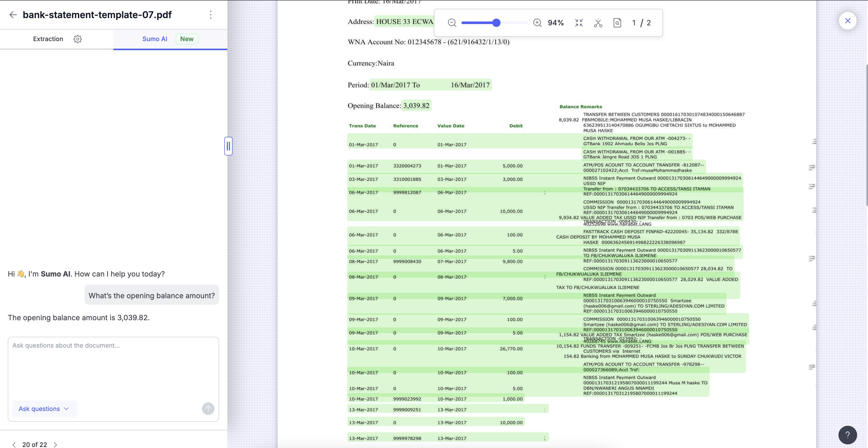
Task: Click the fit-to-screen collapse arrows icon
Action: coord(579,23)
